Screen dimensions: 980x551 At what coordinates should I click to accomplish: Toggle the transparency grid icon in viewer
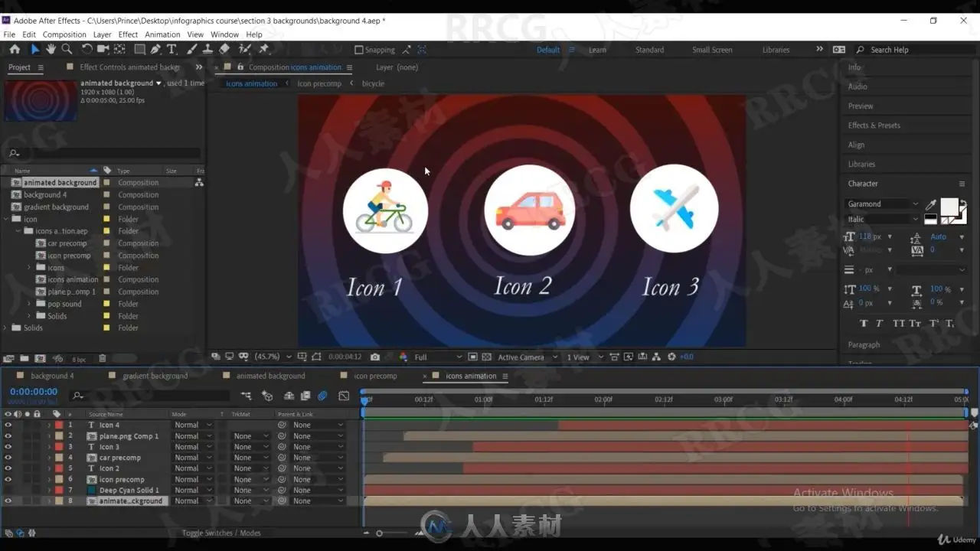pos(488,357)
